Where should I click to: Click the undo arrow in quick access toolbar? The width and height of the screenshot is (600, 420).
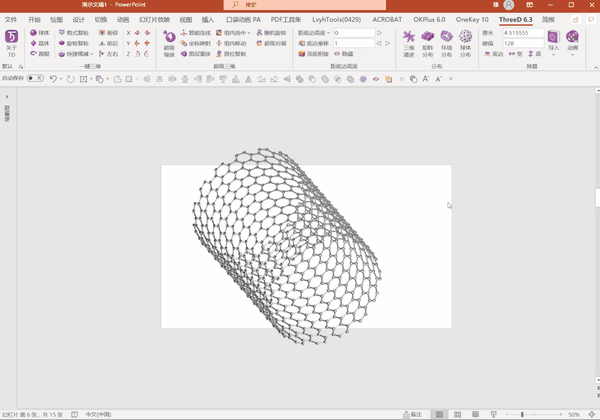pyautogui.click(x=53, y=79)
